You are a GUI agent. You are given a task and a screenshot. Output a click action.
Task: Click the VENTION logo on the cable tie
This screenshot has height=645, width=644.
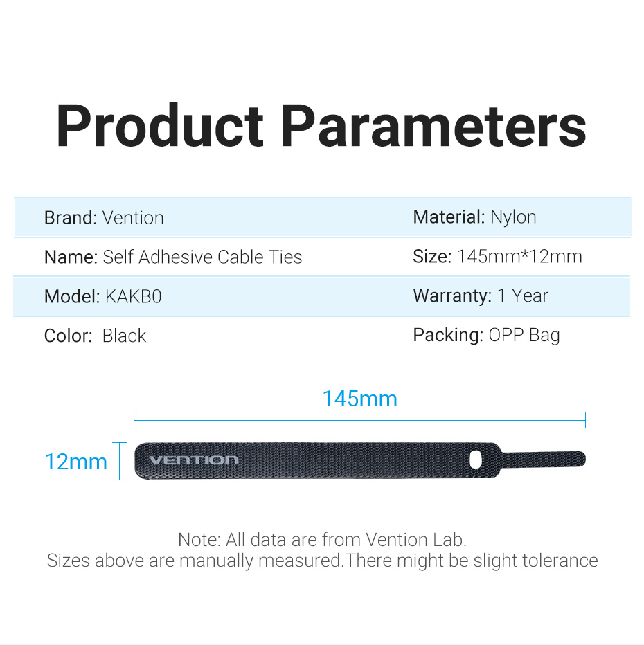[193, 460]
